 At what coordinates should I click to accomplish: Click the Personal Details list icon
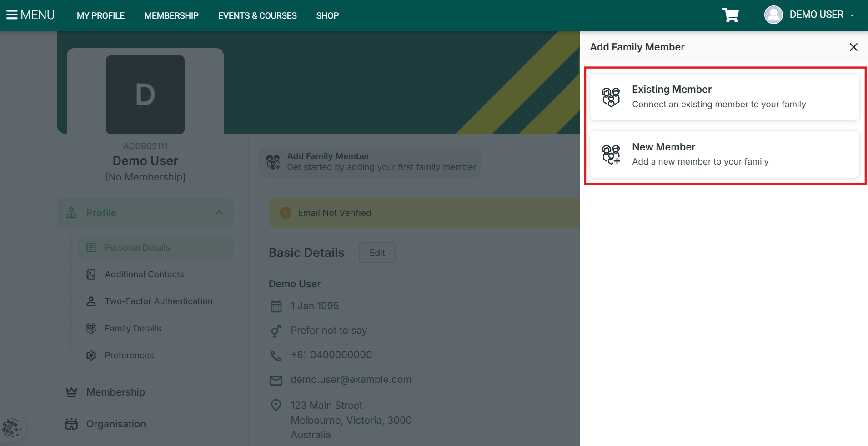tap(91, 247)
